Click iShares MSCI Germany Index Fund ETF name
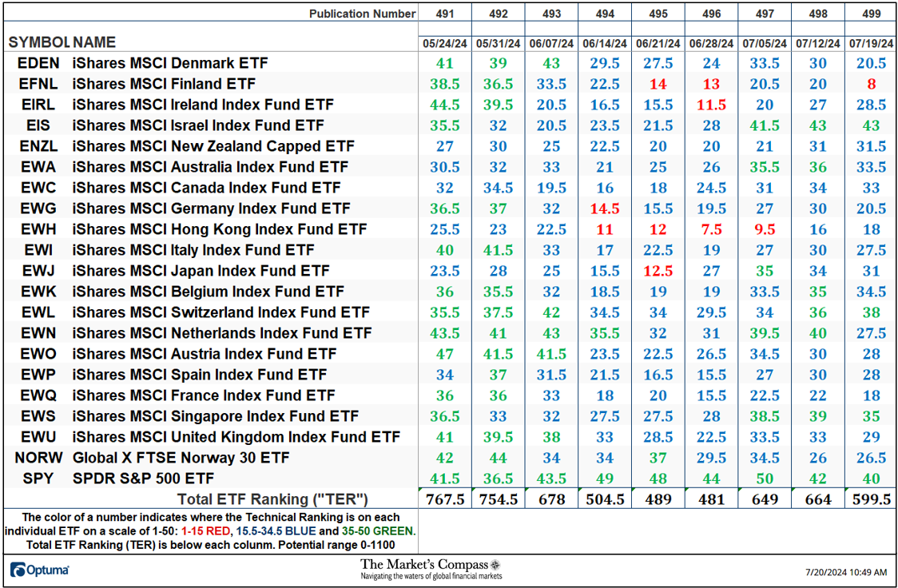The width and height of the screenshot is (898, 588). pos(212,209)
